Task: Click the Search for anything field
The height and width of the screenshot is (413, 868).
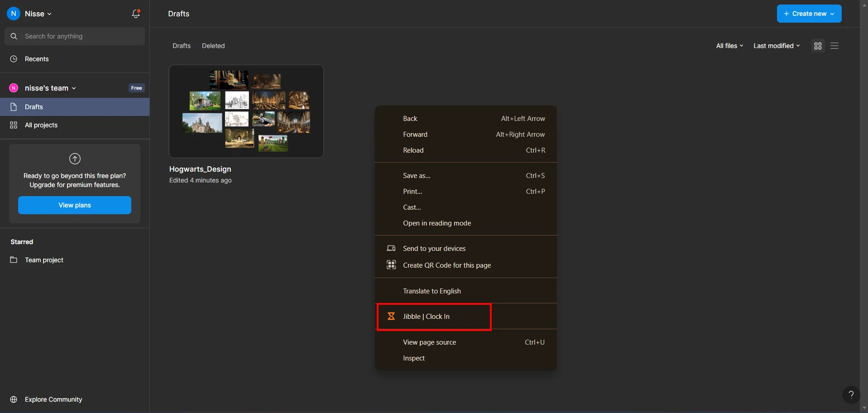Action: pyautogui.click(x=75, y=36)
